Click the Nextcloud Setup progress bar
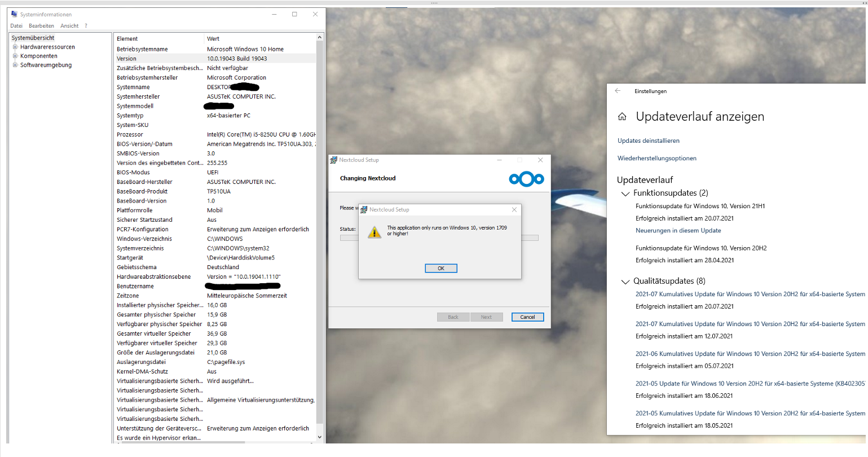This screenshot has width=868, height=457. 439,238
